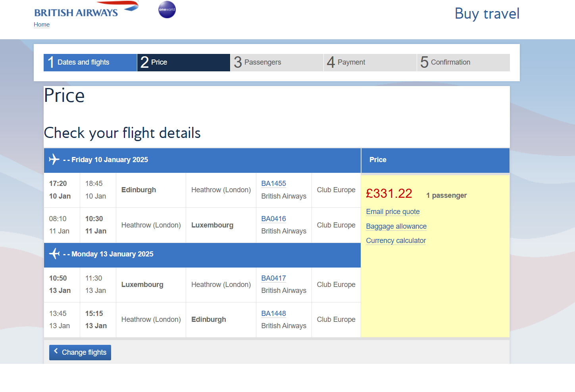
Task: Open flight BA0416 details
Action: point(273,219)
